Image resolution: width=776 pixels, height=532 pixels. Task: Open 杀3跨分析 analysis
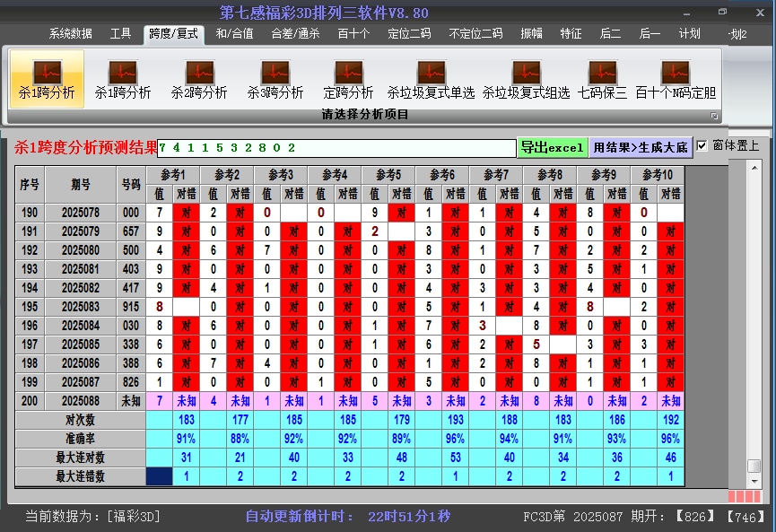275,79
